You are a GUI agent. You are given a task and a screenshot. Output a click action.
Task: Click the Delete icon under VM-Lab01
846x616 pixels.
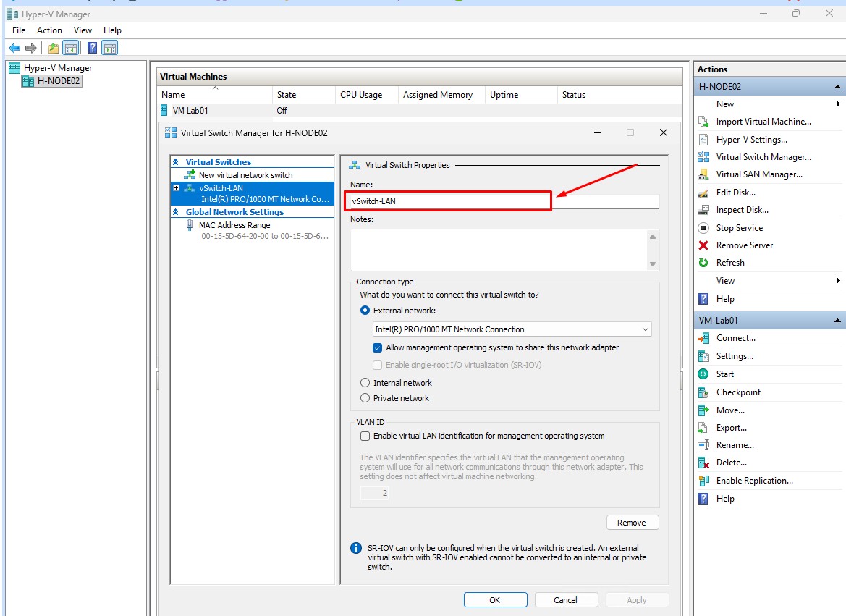(x=703, y=463)
